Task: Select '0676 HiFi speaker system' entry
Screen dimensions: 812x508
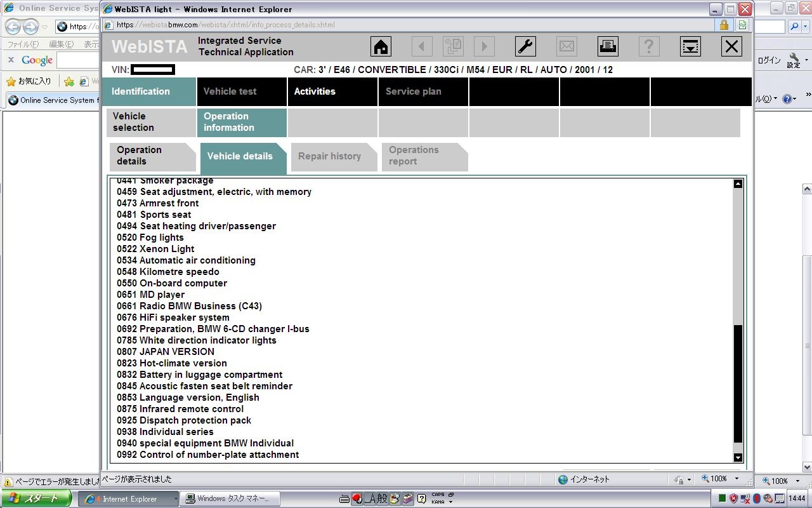Action: coord(173,317)
